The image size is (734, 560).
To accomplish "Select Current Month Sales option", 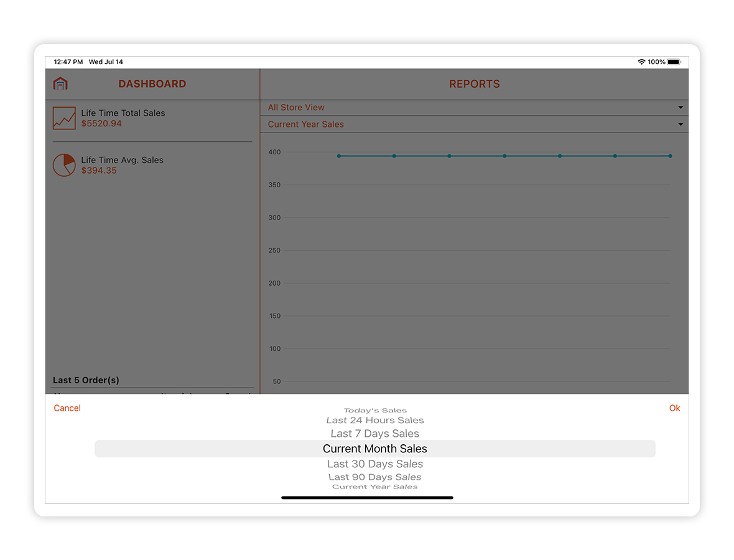I will pos(375,449).
